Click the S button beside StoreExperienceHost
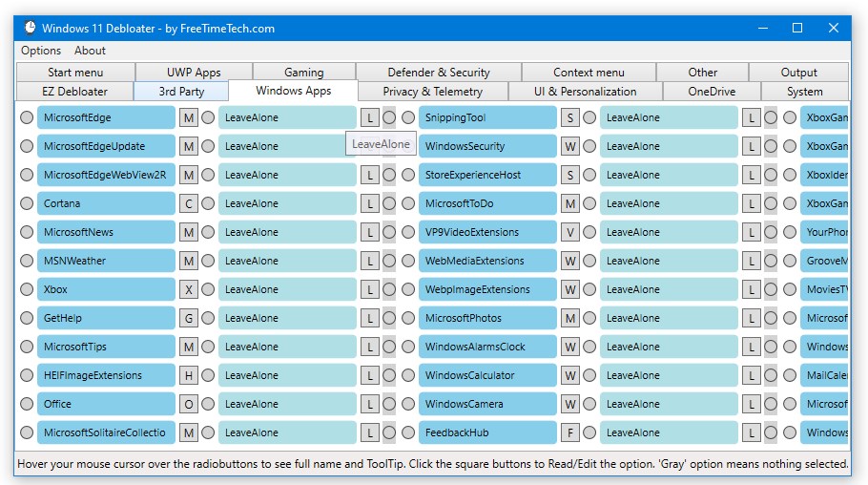This screenshot has width=868, height=485. (570, 175)
